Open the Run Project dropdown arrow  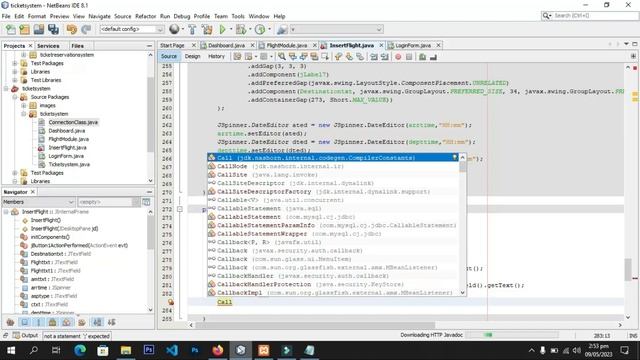click(x=231, y=29)
